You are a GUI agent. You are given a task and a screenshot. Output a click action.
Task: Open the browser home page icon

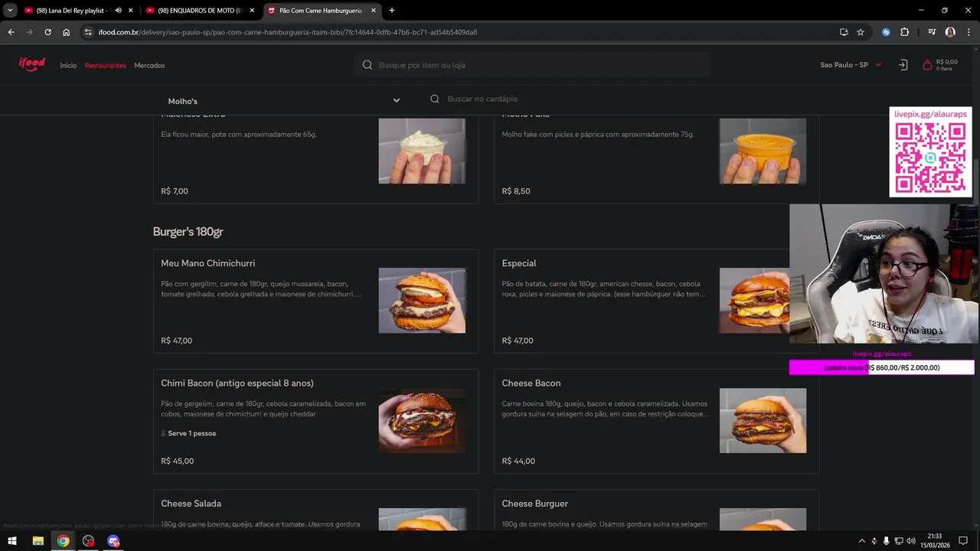67,32
